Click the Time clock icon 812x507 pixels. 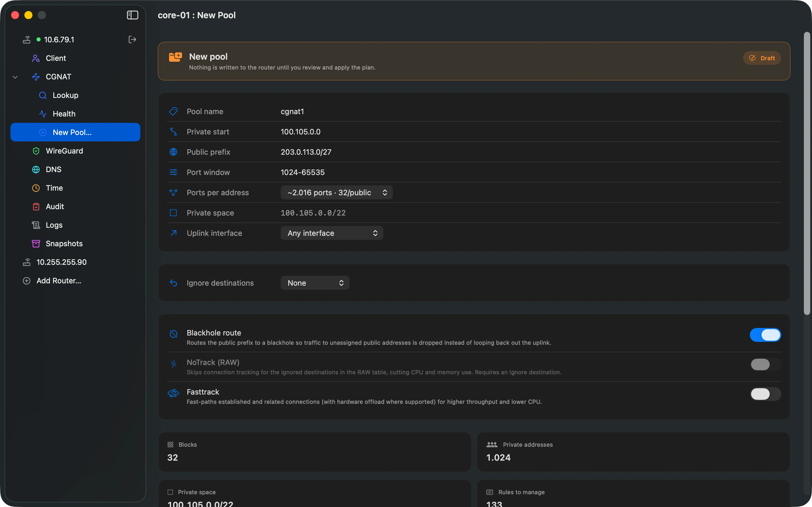tap(36, 188)
